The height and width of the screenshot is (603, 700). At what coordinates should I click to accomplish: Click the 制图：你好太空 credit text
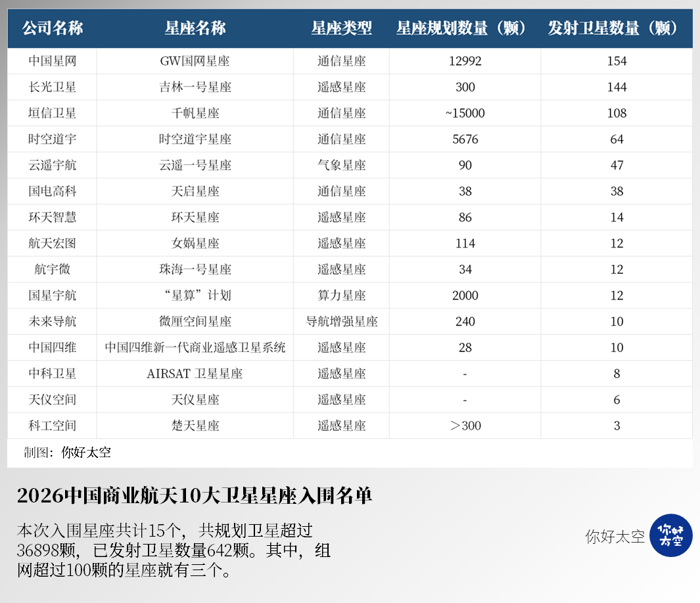pos(68,452)
